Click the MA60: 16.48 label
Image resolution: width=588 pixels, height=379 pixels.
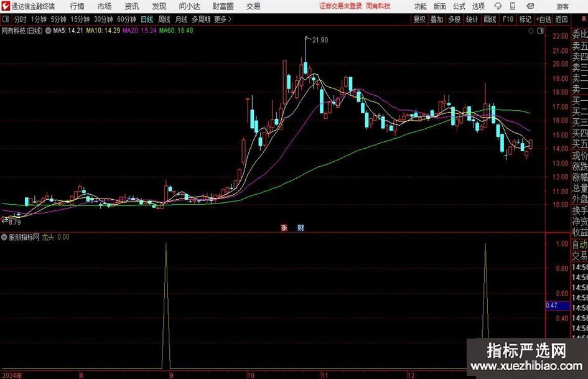[176, 30]
